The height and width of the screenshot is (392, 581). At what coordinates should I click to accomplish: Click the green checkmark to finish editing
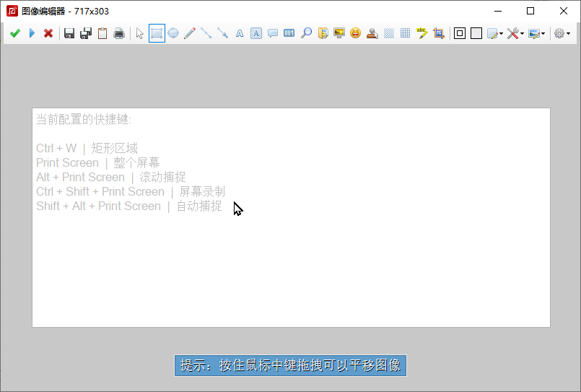click(15, 33)
